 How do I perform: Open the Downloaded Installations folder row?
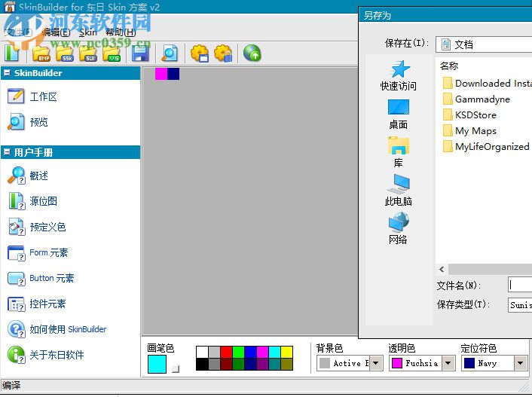[x=488, y=83]
